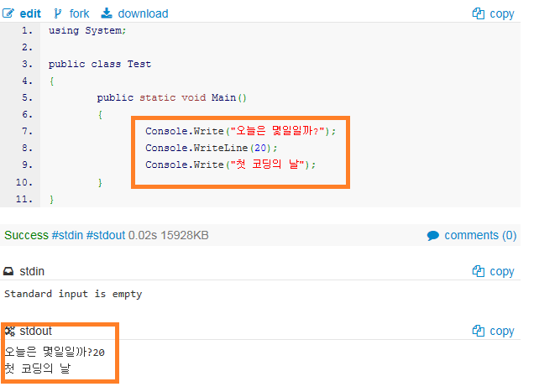Copy the source code text link
534x392 pixels.
[x=502, y=14]
